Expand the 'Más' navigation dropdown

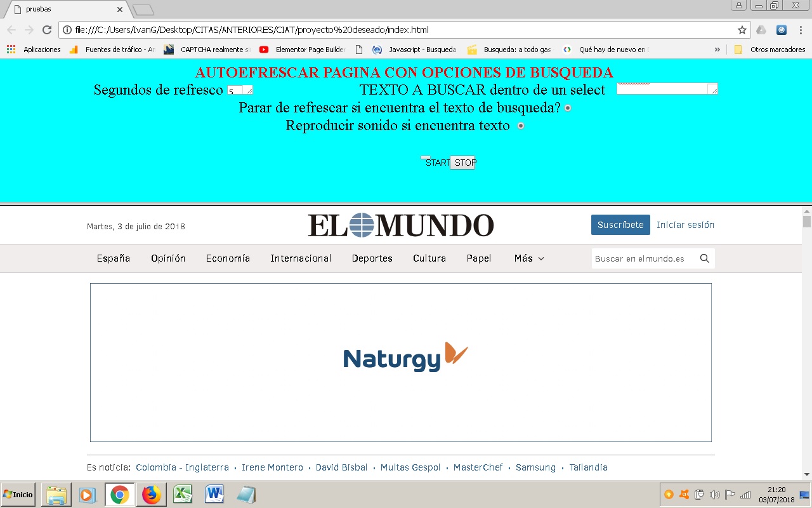529,258
